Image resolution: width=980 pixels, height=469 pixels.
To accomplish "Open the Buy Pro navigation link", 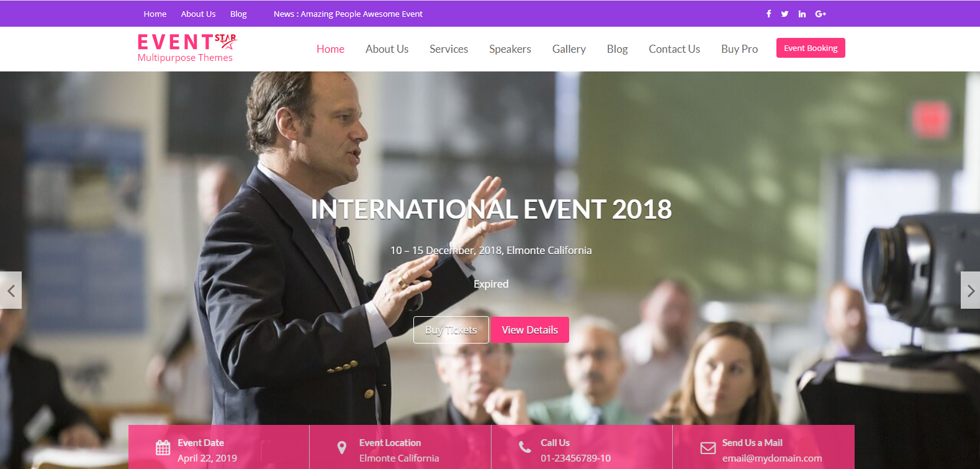I will (739, 49).
